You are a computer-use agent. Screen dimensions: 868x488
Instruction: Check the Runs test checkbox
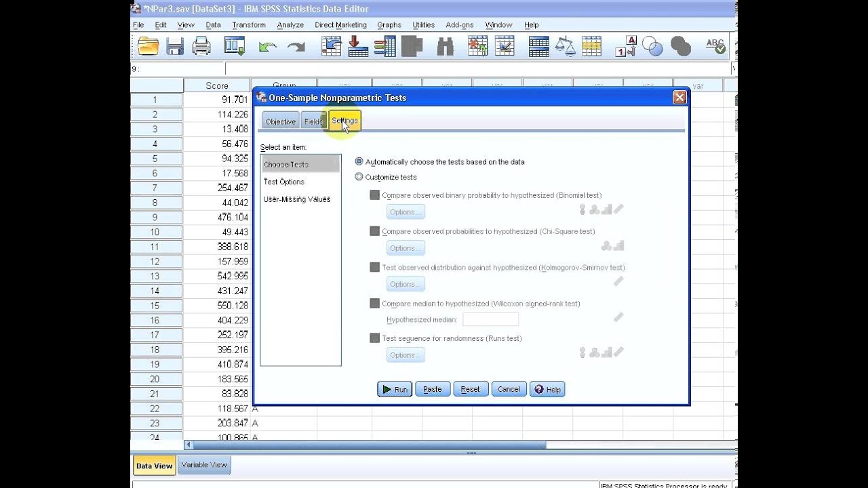tap(374, 338)
